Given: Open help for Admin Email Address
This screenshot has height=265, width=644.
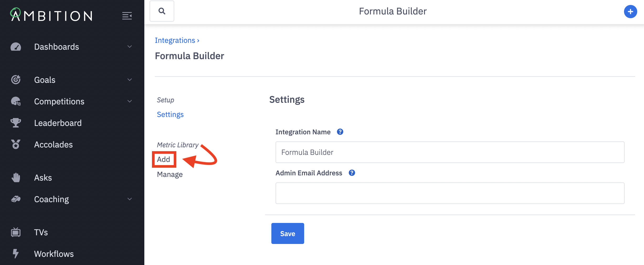Looking at the screenshot, I should pos(352,173).
